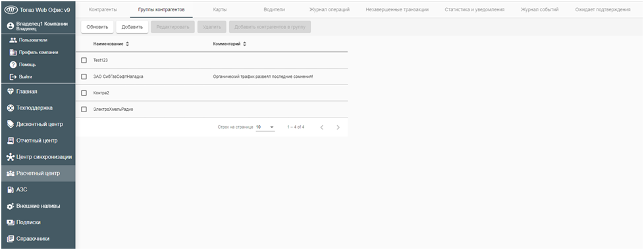
Task: Click the Подписки subscriptions icon
Action: pyautogui.click(x=11, y=222)
